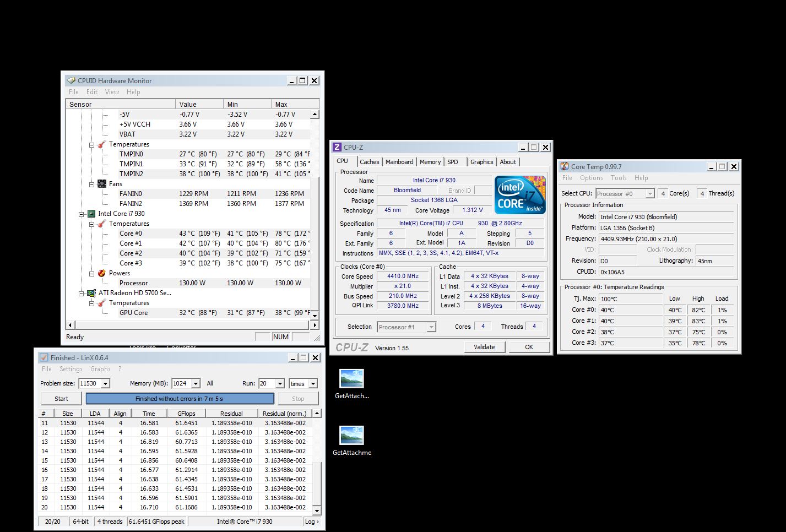Open the Select CPU dropdown in Core Temp
Viewport: 786px width, 532px height.
pyautogui.click(x=650, y=194)
